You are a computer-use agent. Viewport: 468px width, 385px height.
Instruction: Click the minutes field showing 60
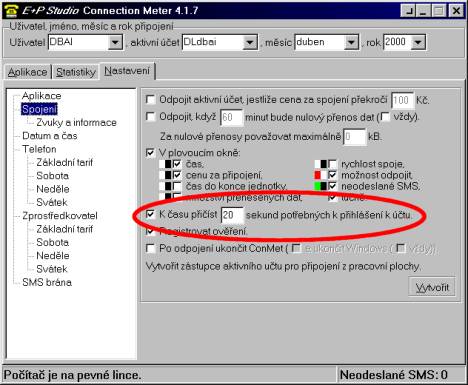(231, 117)
